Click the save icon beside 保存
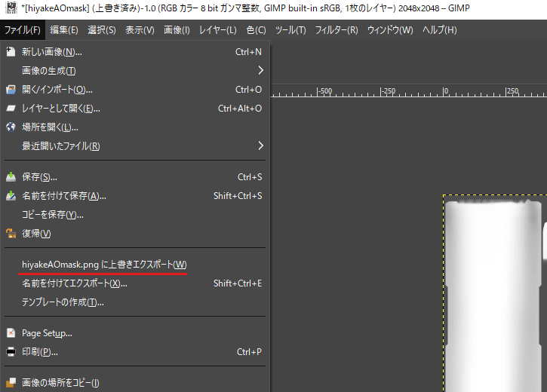The image size is (547, 392). (11, 177)
